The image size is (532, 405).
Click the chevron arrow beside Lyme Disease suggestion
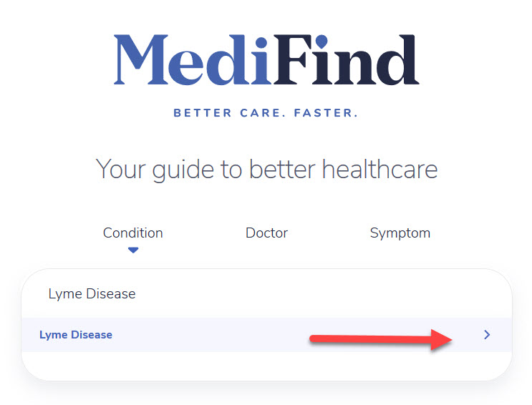487,335
